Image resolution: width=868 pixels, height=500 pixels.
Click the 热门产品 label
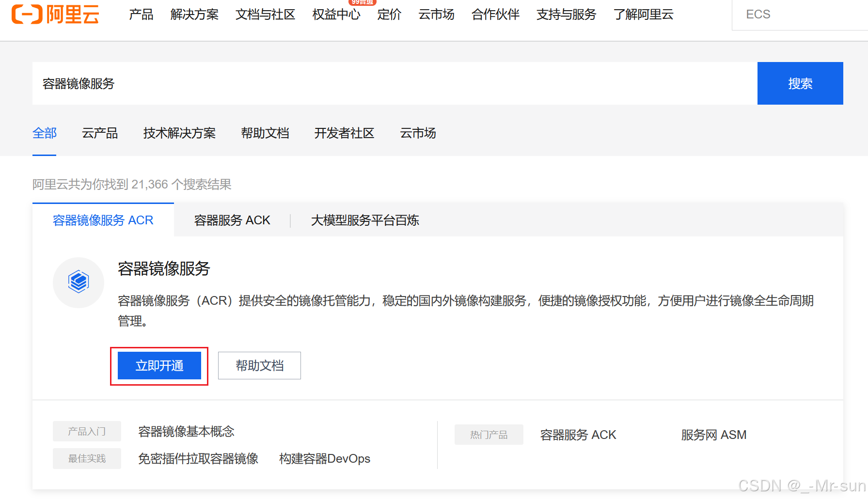click(x=489, y=435)
